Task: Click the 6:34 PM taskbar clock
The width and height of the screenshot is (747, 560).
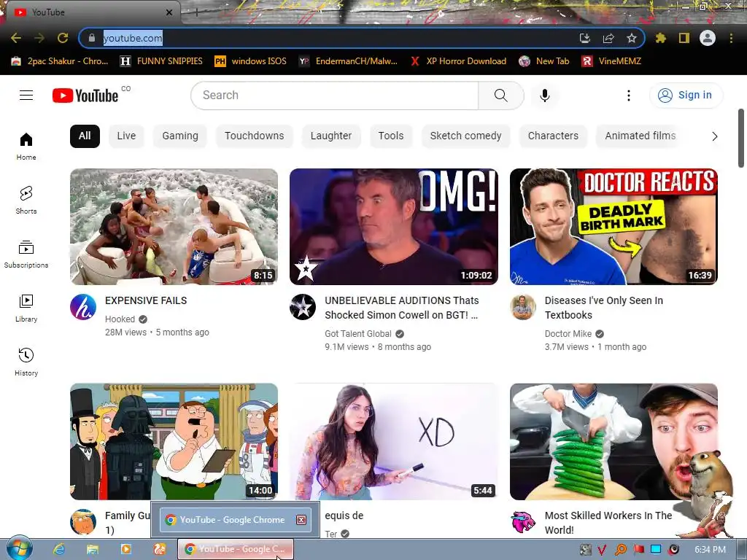Action: pos(710,550)
